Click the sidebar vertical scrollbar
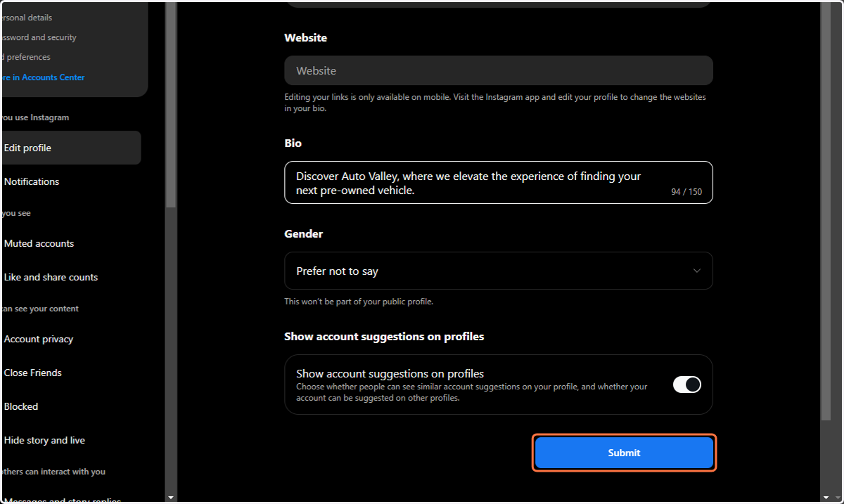Viewport: 844px width, 504px height. [x=171, y=105]
